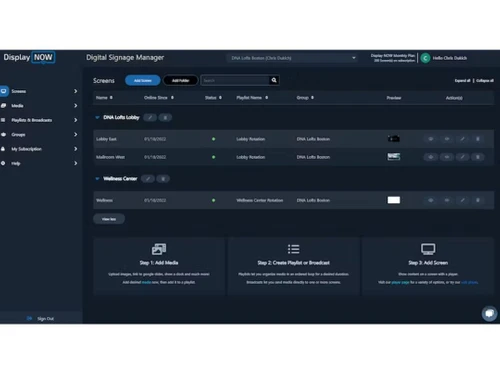
Task: Toggle the eye visibility icon for Lobby East
Action: (x=431, y=139)
